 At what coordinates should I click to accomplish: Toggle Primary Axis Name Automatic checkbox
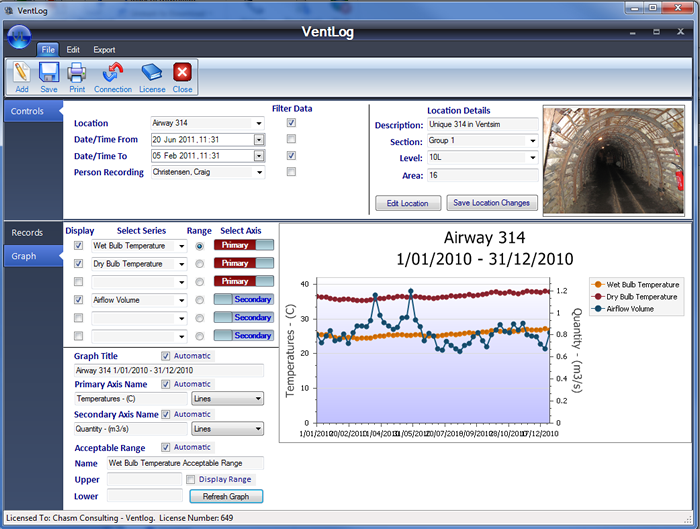pos(166,384)
